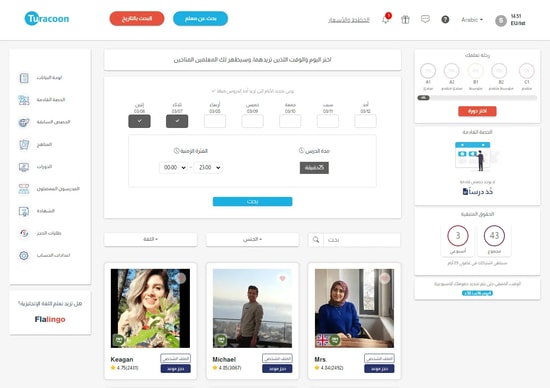
Task: Click the UK flag on Mrs. photo
Action: tap(322, 340)
